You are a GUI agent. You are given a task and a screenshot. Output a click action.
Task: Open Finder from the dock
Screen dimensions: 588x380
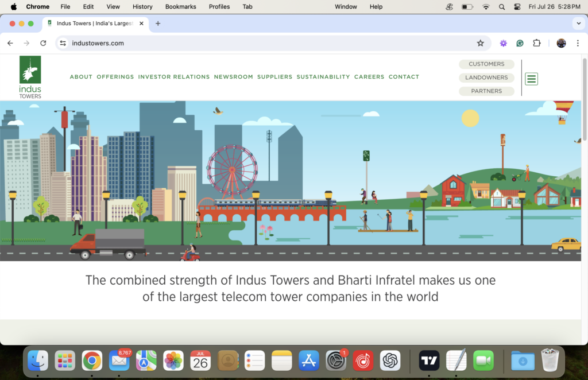38,360
